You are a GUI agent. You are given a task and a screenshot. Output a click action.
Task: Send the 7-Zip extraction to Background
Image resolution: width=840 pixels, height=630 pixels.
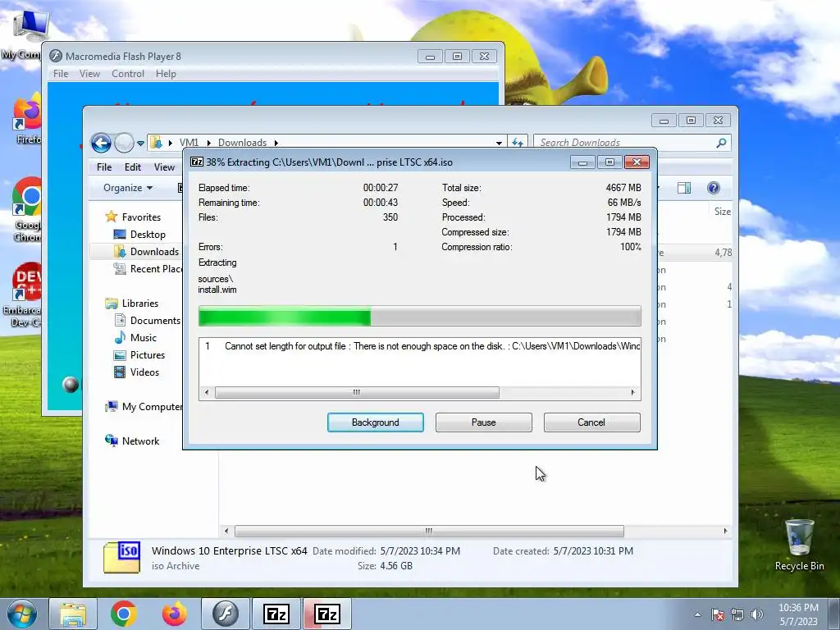pos(375,422)
